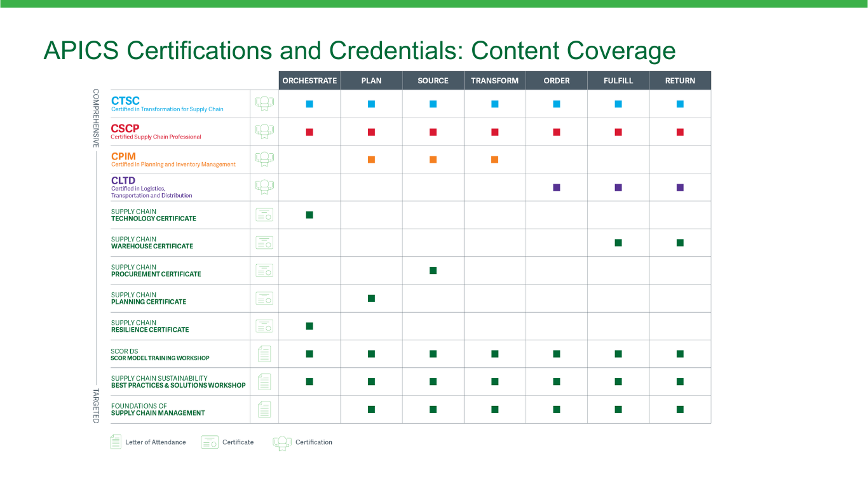Select the FULFILL column header

click(x=618, y=81)
